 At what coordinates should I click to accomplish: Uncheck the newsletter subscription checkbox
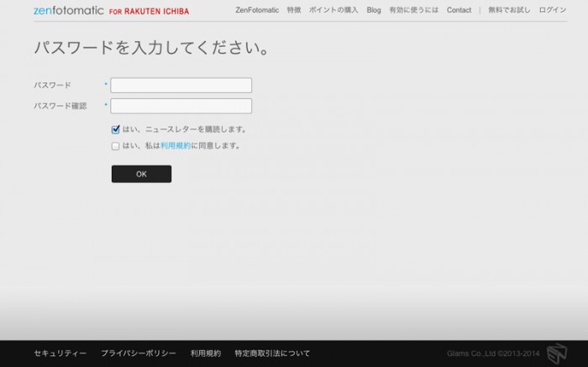point(116,129)
